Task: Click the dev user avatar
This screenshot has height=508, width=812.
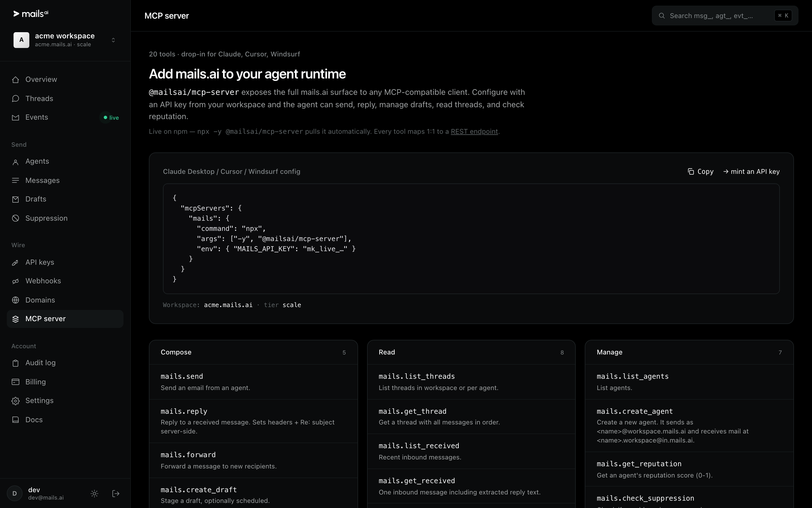Action: (x=15, y=494)
